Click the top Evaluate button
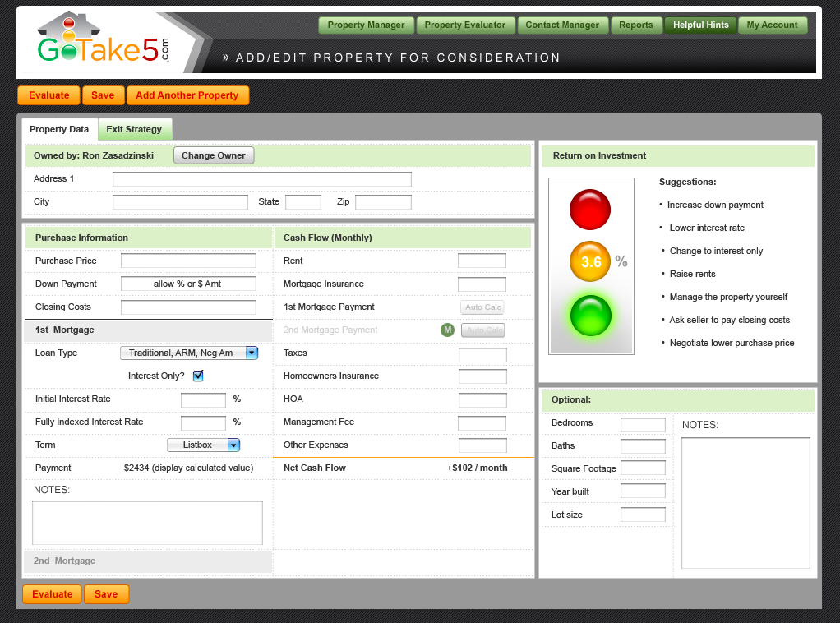 coord(48,95)
